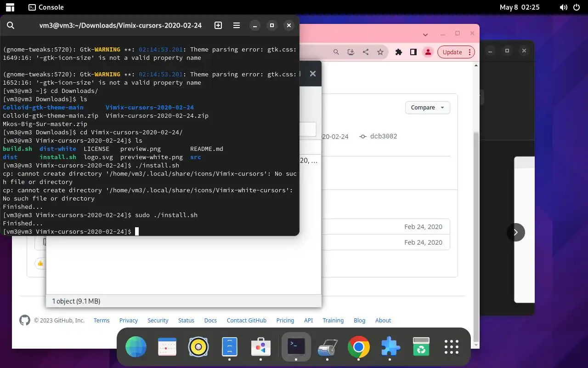The image size is (588, 368).
Task: Click 'install.sh' in terminal listing
Action: (x=58, y=157)
